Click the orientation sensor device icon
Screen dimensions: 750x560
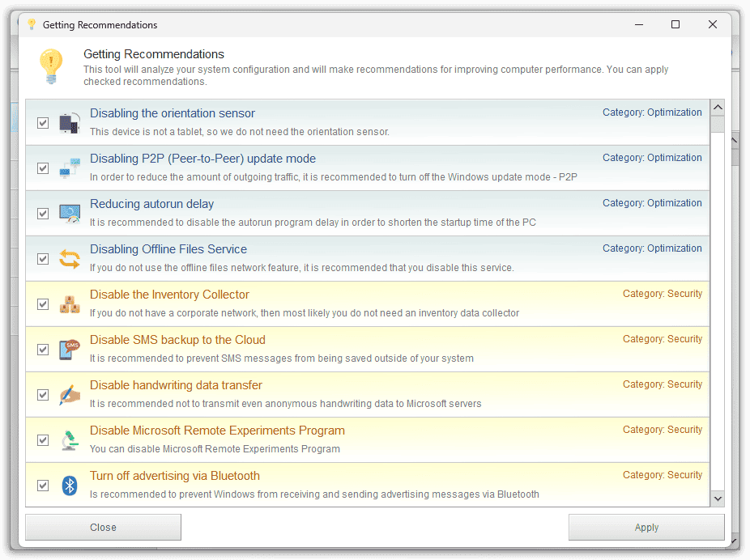point(70,123)
